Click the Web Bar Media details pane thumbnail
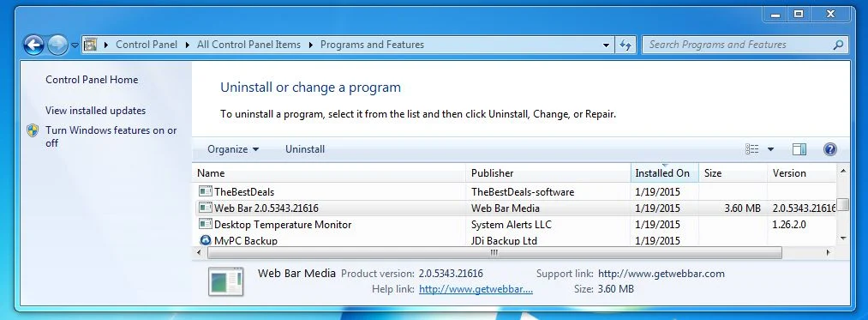This screenshot has height=320, width=868. tap(225, 281)
